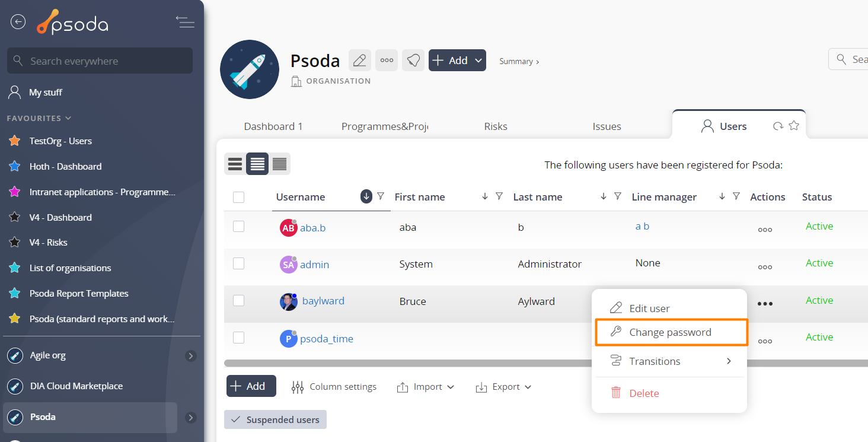Viewport: 868px width, 442px height.
Task: Click the Add button below the table
Action: pyautogui.click(x=251, y=386)
